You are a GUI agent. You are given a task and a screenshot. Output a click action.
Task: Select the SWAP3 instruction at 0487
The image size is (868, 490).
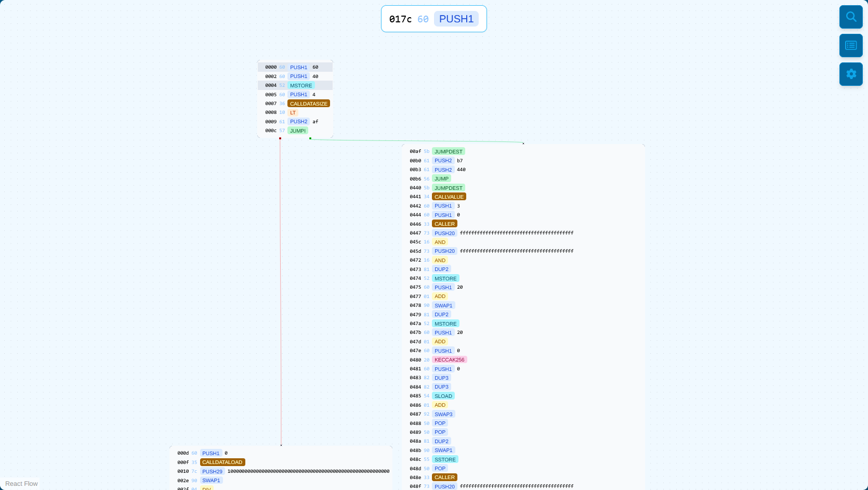[x=443, y=414]
